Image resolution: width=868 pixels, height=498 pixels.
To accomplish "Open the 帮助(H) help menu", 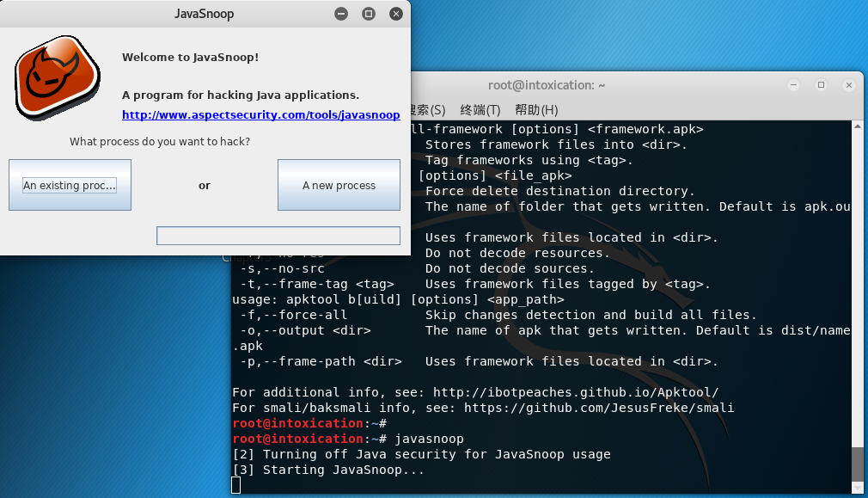I will pyautogui.click(x=536, y=110).
